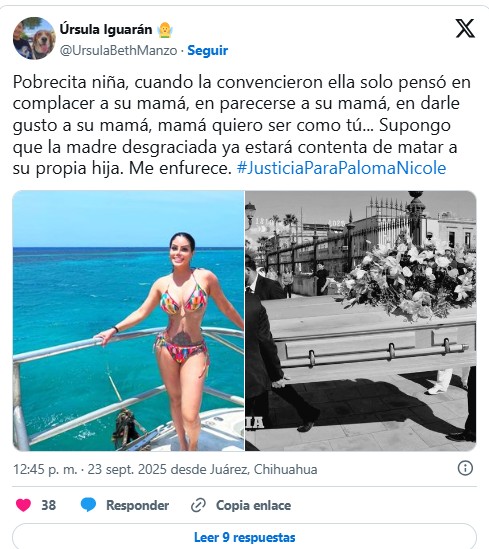Click the Copia enlace text
The height and width of the screenshot is (549, 489).
[x=253, y=505]
